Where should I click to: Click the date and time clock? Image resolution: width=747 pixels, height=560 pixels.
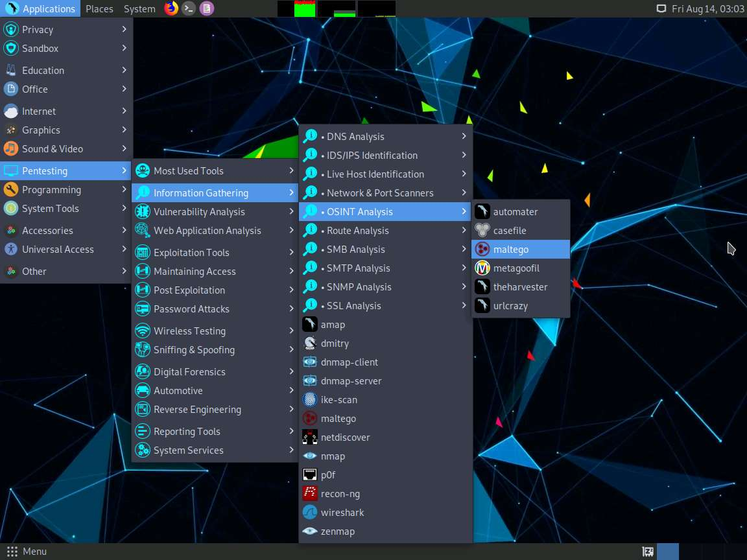(x=707, y=8)
